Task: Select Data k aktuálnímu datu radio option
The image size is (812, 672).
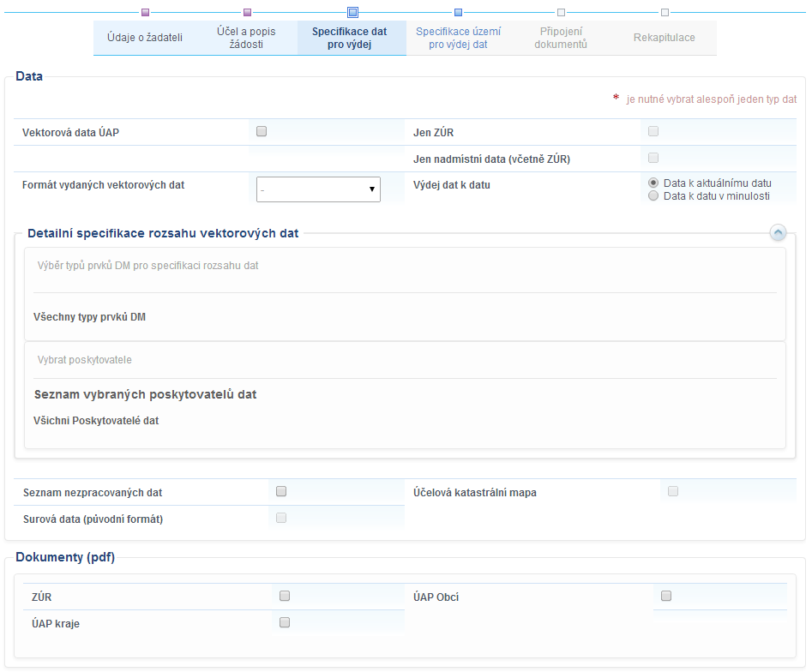Action: [653, 183]
